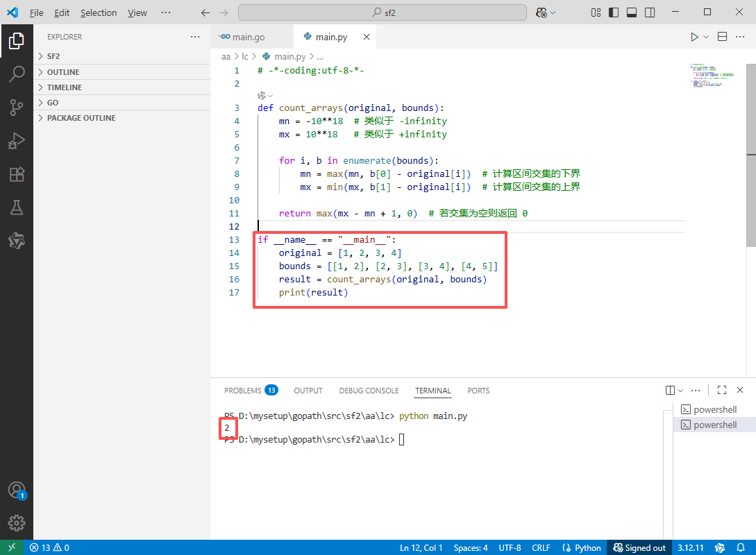The image size is (756, 555).
Task: Open the Accounts menu icon
Action: pos(17,490)
